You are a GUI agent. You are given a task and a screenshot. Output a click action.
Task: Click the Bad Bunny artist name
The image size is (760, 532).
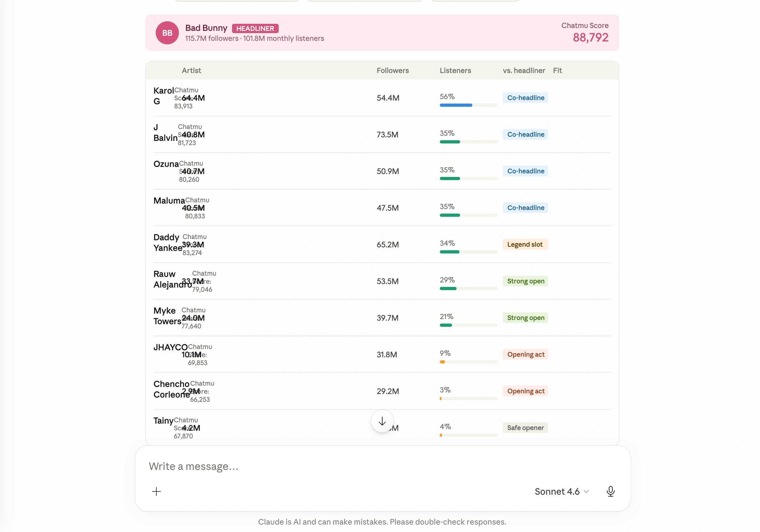tap(206, 28)
